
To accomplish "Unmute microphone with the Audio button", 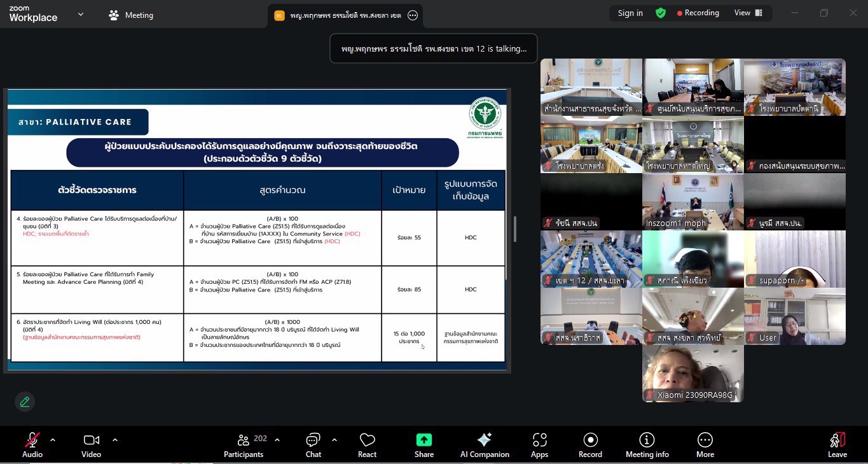I will (x=32, y=444).
